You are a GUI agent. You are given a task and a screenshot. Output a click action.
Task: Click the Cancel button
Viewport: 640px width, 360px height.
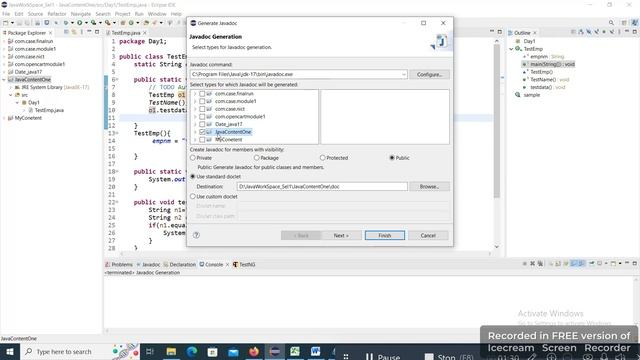pyautogui.click(x=428, y=236)
